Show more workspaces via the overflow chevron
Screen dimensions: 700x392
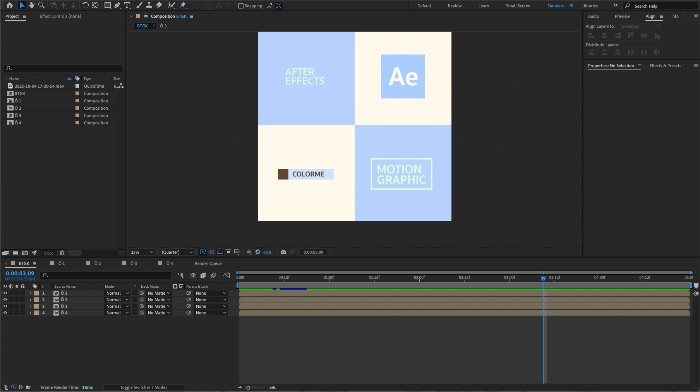tap(615, 6)
